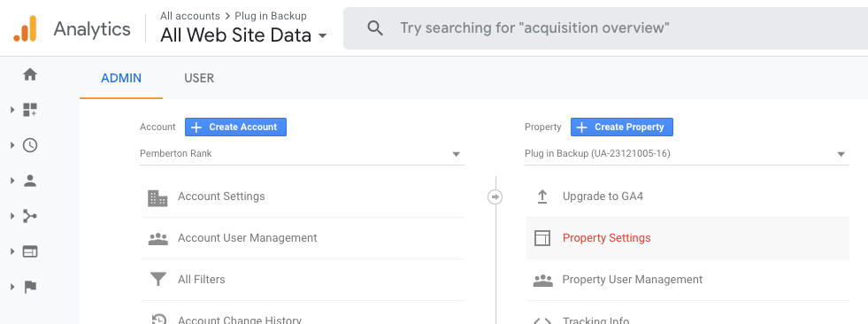Click the Google Analytics logo

[26, 29]
